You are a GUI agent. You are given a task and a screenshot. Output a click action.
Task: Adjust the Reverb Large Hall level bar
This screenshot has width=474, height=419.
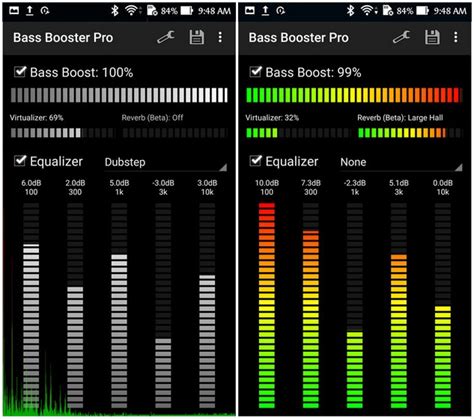410,133
